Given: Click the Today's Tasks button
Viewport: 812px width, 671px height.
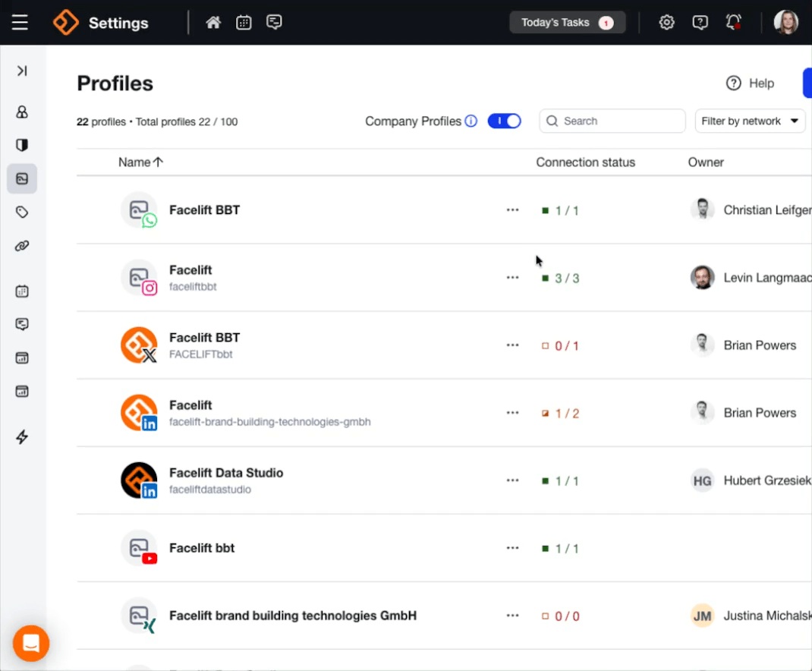Looking at the screenshot, I should [x=567, y=23].
